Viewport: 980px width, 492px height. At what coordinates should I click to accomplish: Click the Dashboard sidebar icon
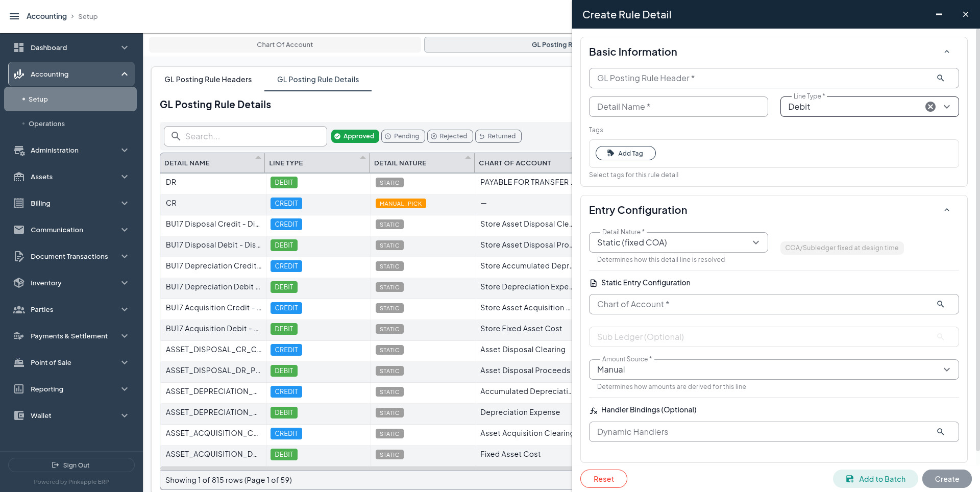(19, 47)
